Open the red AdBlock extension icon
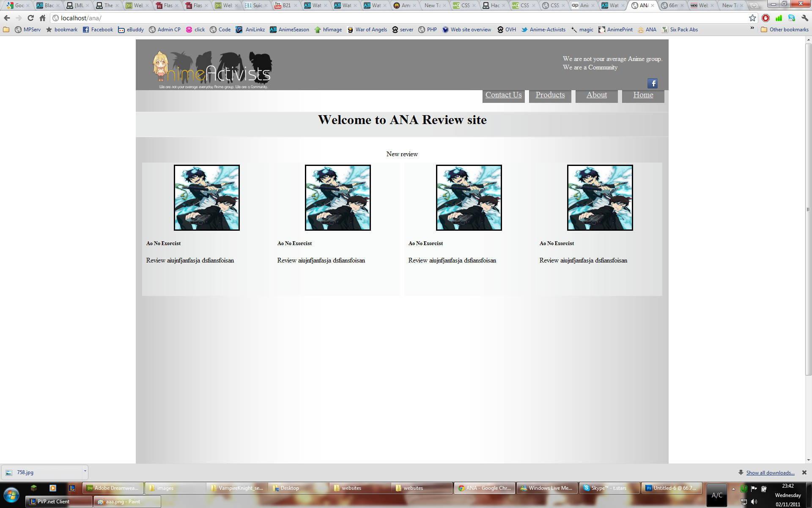 coord(765,18)
